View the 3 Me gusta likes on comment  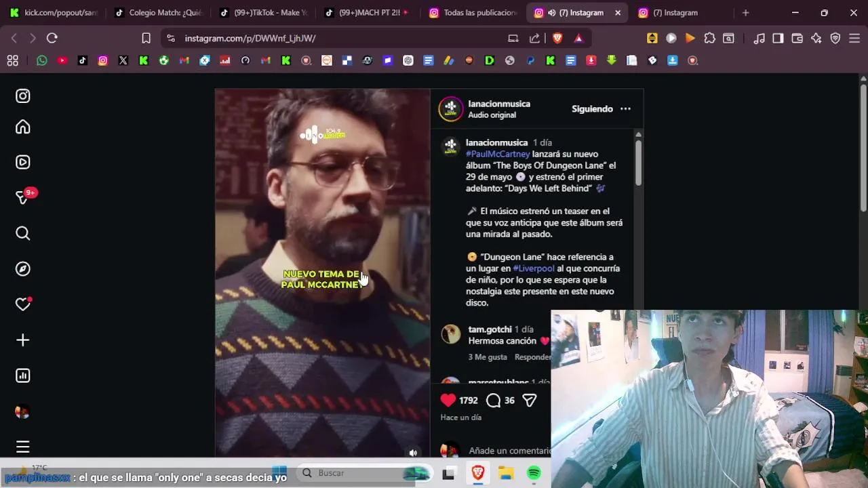tap(488, 357)
